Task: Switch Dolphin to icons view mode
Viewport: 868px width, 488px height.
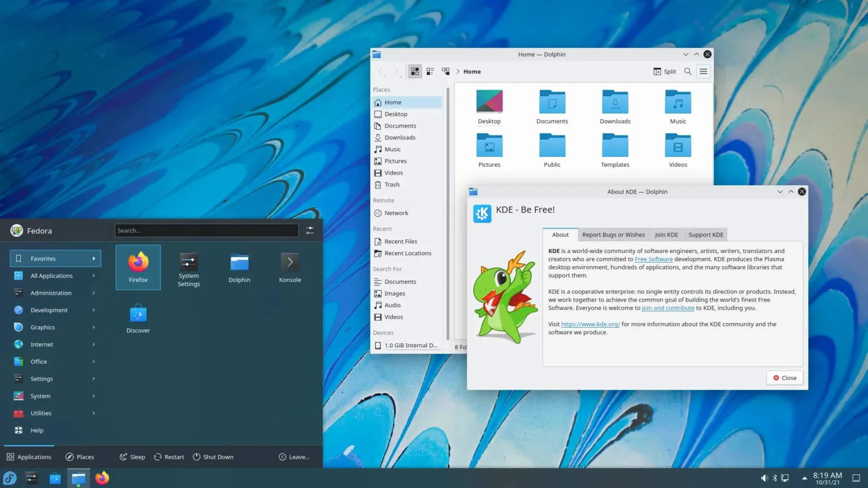Action: tap(415, 71)
